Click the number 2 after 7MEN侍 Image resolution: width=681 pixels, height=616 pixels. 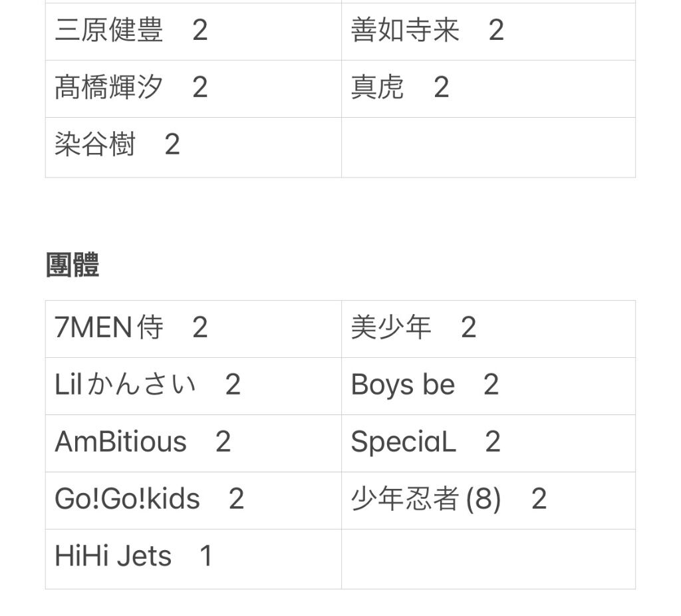[x=200, y=327]
